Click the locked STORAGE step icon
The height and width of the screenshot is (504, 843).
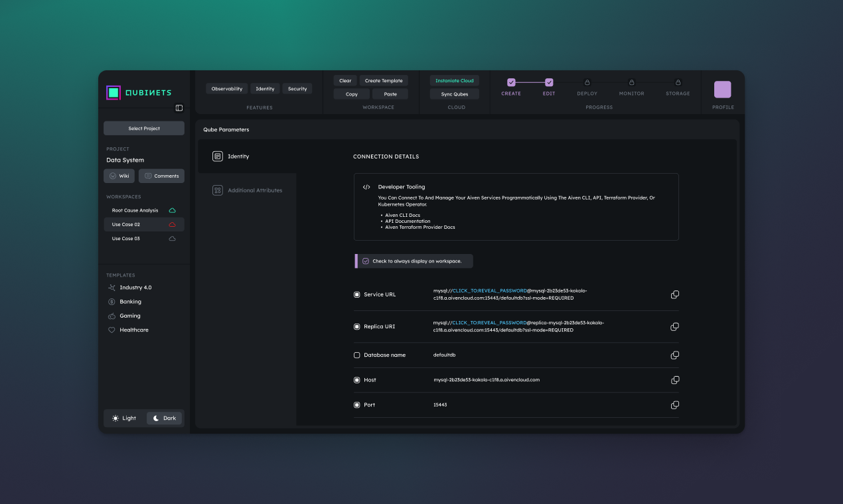[678, 82]
